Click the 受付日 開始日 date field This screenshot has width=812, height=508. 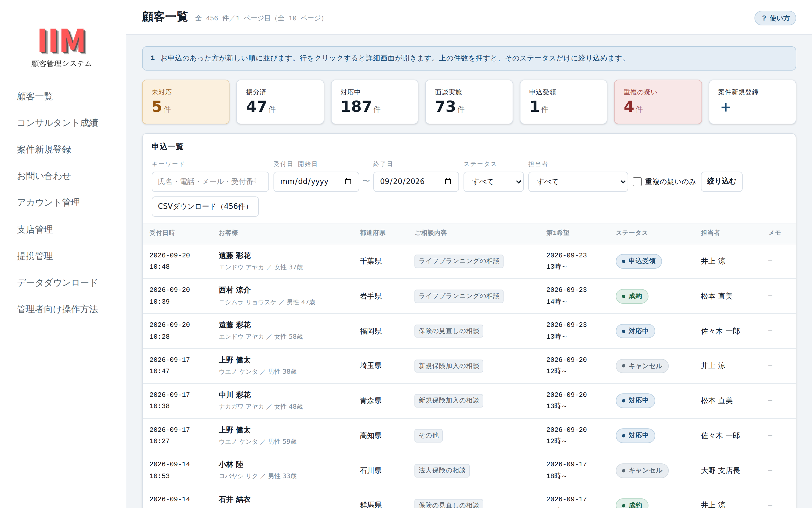point(316,182)
